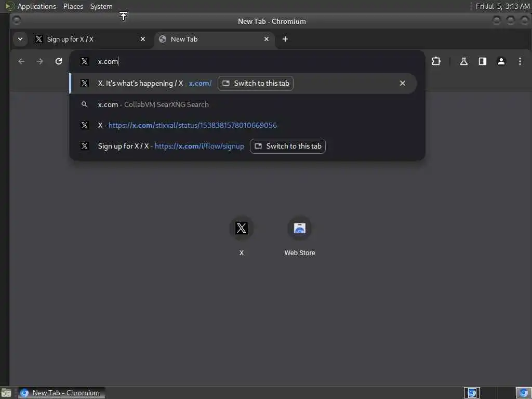Open the System menu

click(101, 6)
